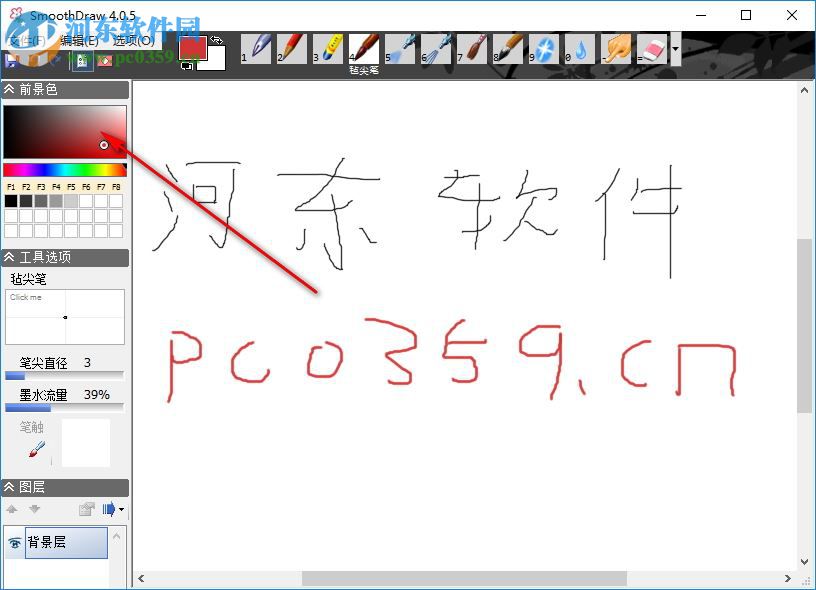816x590 pixels.
Task: Toggle visibility of the 背景层 layer
Action: pyautogui.click(x=13, y=542)
